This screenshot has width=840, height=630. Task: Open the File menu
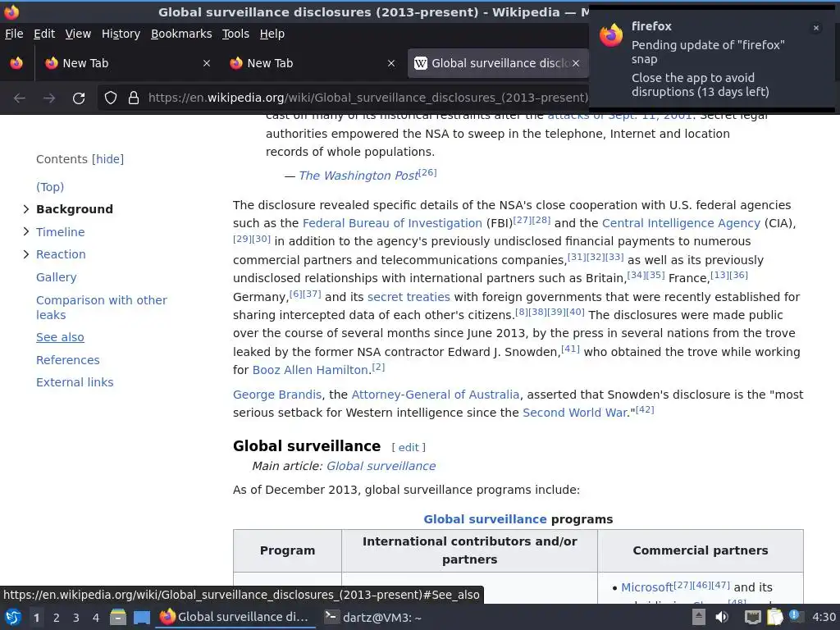click(x=14, y=34)
